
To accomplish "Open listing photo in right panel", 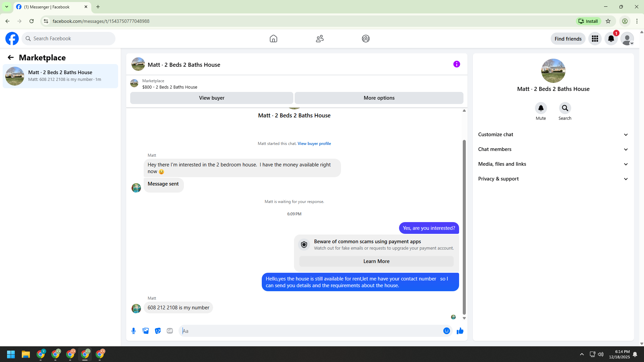I will point(553,71).
